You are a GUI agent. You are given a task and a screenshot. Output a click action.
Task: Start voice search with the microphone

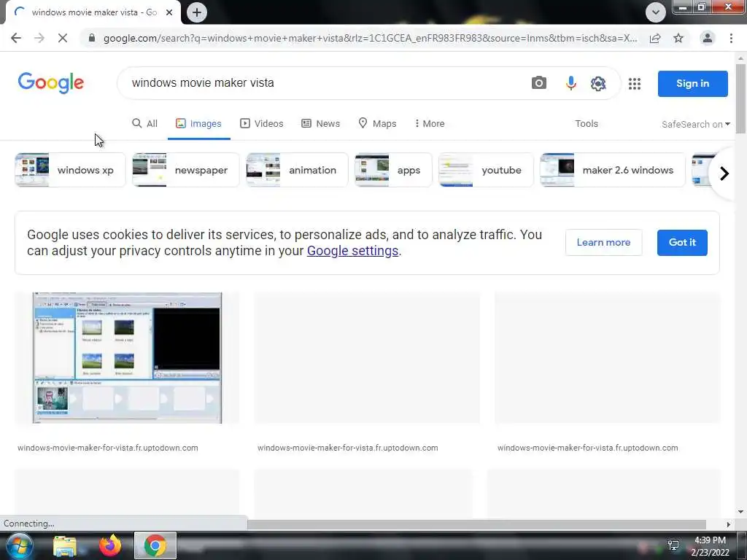click(x=570, y=83)
